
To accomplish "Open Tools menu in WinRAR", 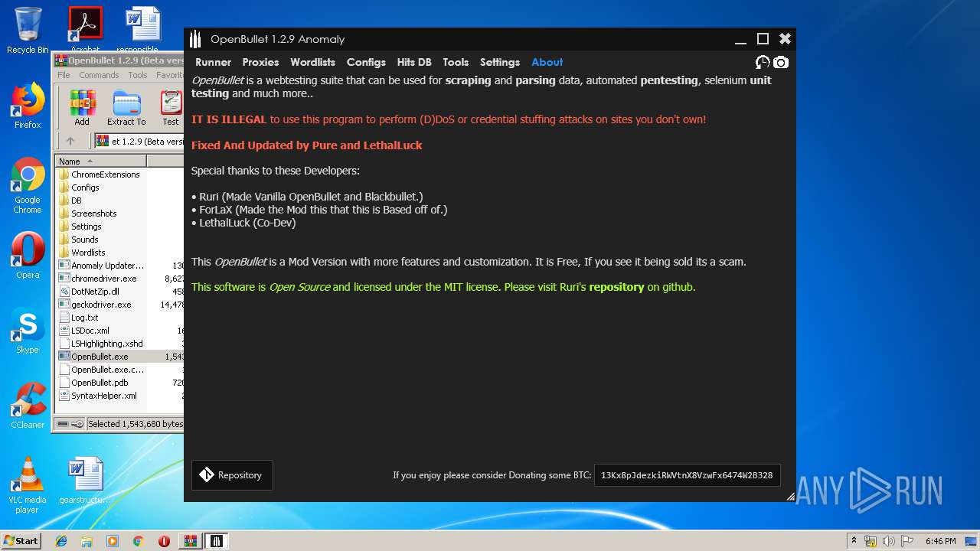I will pos(138,75).
